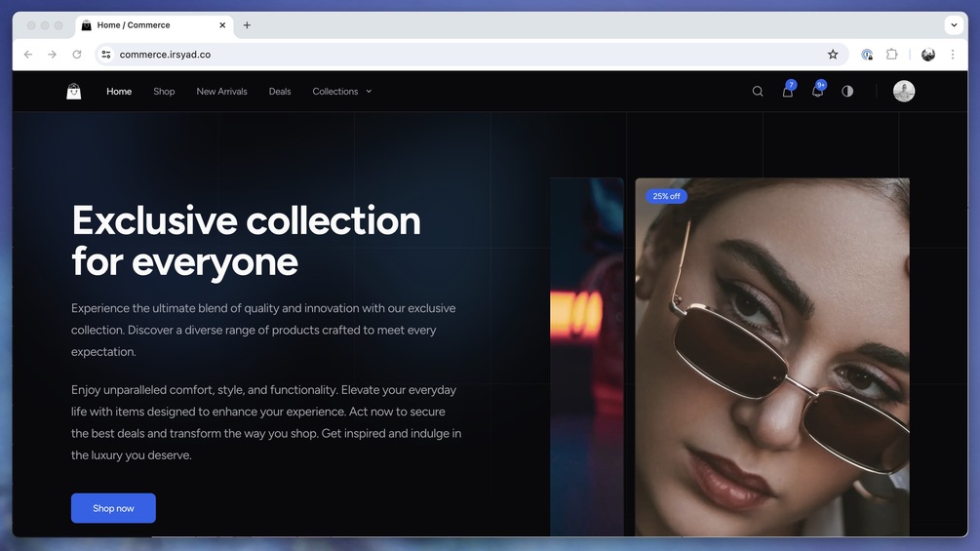Go to New Arrivals
The height and width of the screenshot is (551, 980).
pos(222,92)
